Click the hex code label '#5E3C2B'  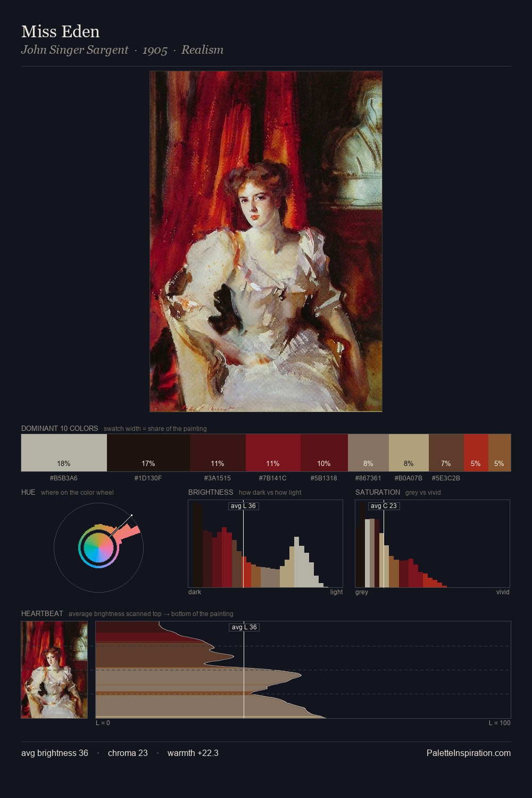click(x=446, y=478)
